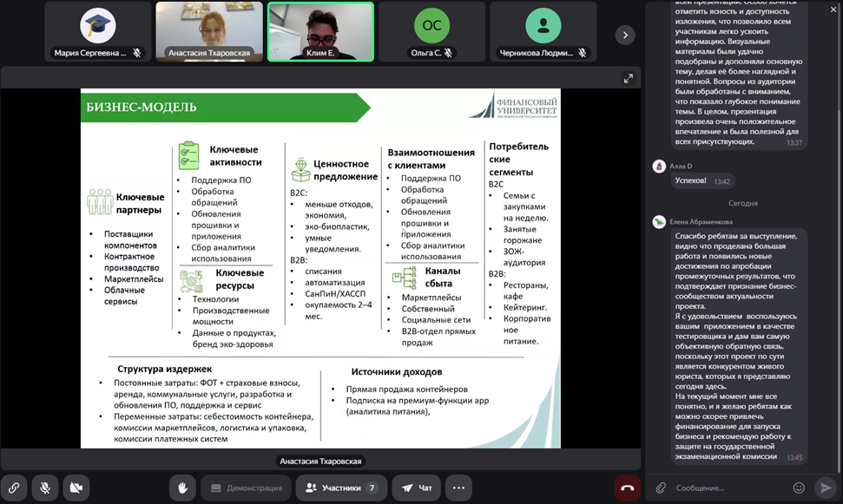Unmute the microphone
The image size is (843, 504).
46,488
